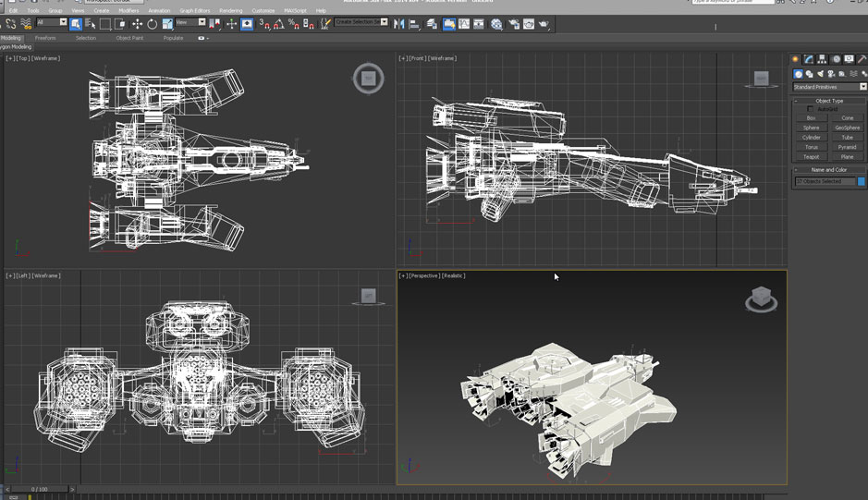Open the Select by Name dialog
868x500 pixels.
[x=91, y=24]
